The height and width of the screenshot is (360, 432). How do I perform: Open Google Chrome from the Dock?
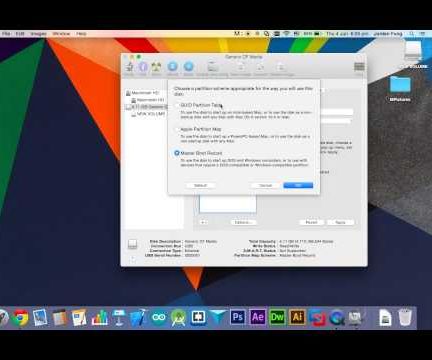(20, 318)
